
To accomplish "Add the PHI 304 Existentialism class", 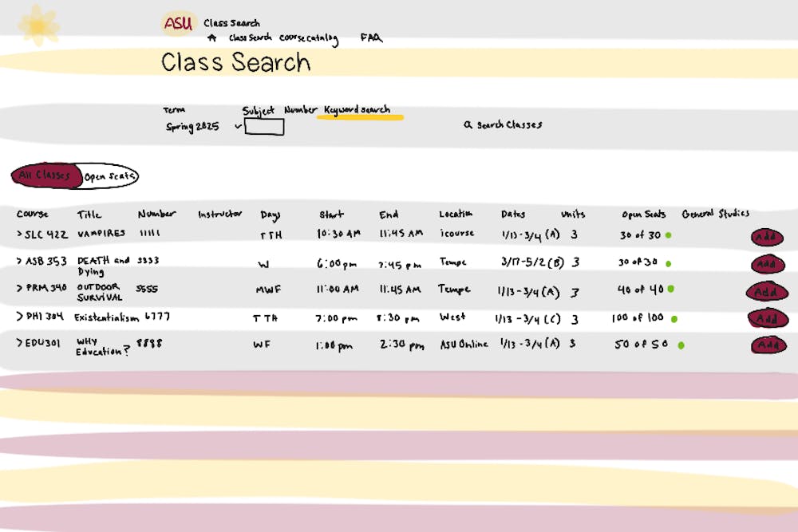I will coord(767,318).
